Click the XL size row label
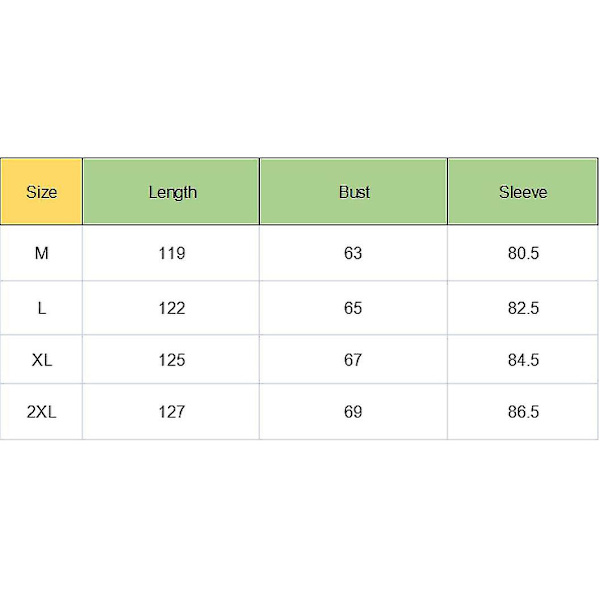Viewport: 600px width, 600px height. click(41, 360)
